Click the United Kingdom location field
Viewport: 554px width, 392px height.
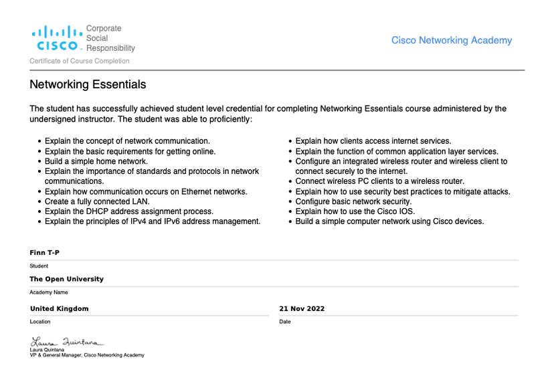[x=59, y=308]
